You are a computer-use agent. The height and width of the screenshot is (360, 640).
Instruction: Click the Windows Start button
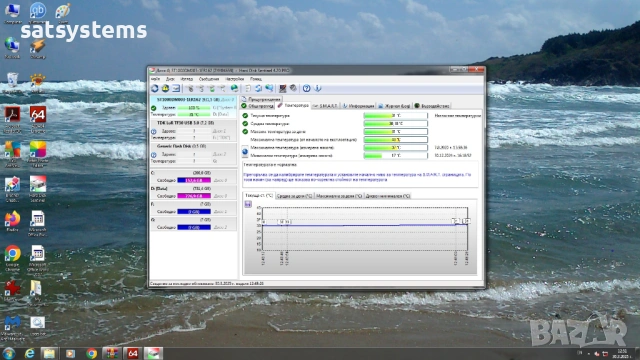tap(9, 353)
